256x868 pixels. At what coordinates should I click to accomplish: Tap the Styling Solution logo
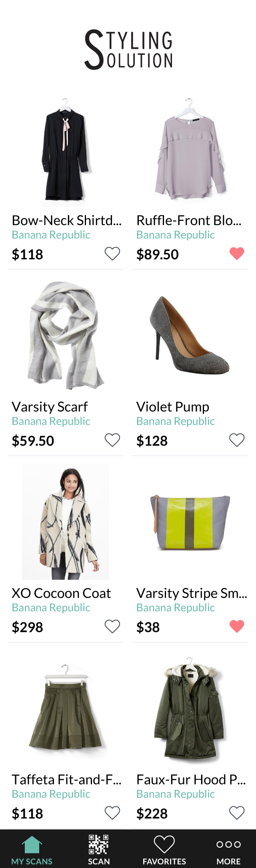tap(128, 50)
